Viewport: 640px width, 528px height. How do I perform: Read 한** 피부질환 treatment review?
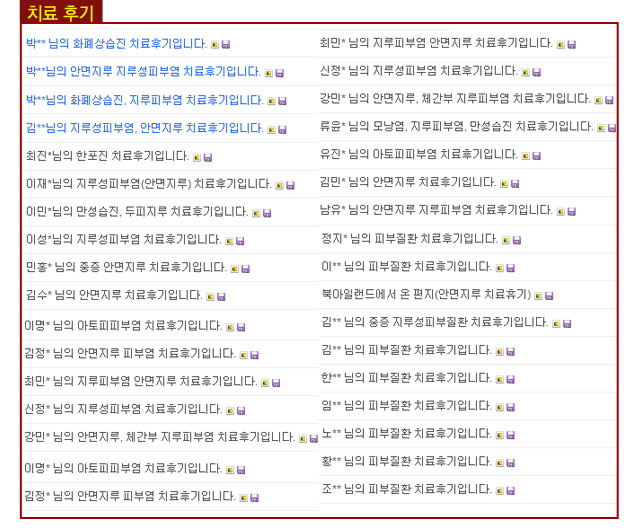click(x=406, y=378)
